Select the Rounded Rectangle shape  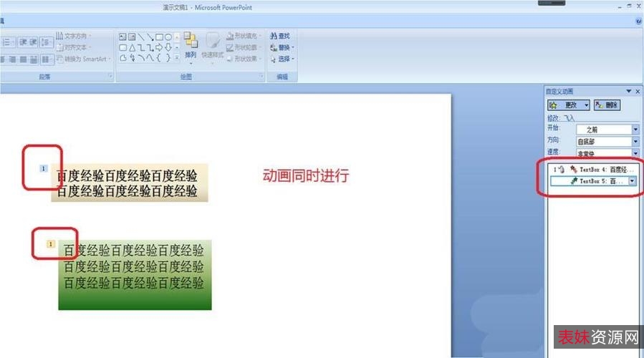(x=122, y=48)
